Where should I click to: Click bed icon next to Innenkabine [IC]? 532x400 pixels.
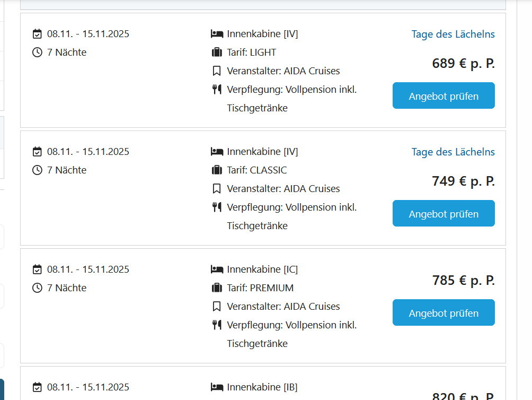click(x=217, y=269)
